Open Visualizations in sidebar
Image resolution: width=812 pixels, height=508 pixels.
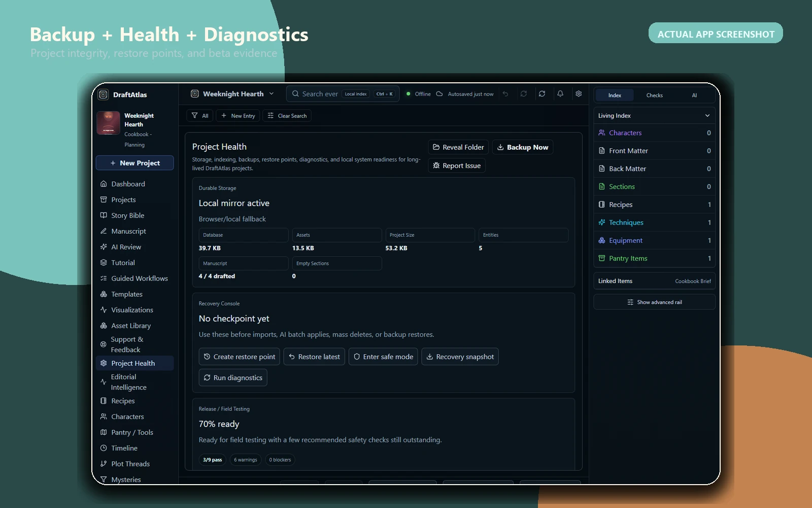(134, 310)
